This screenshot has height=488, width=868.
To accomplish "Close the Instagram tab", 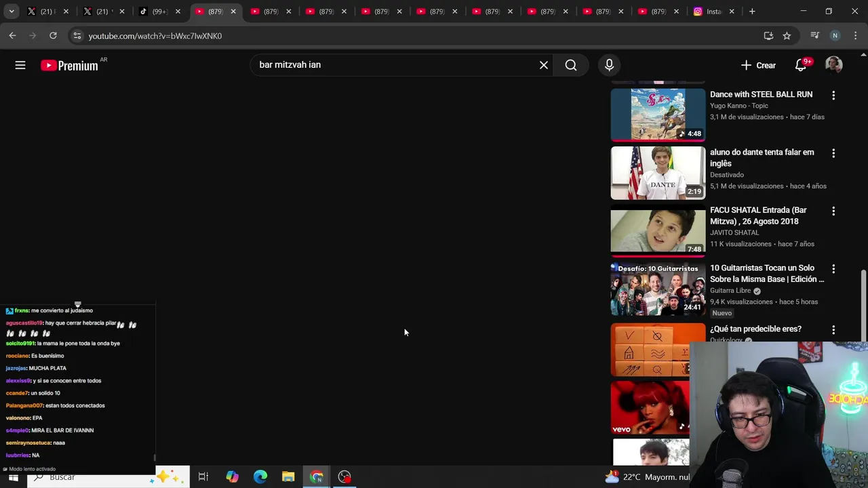I will coord(732,12).
